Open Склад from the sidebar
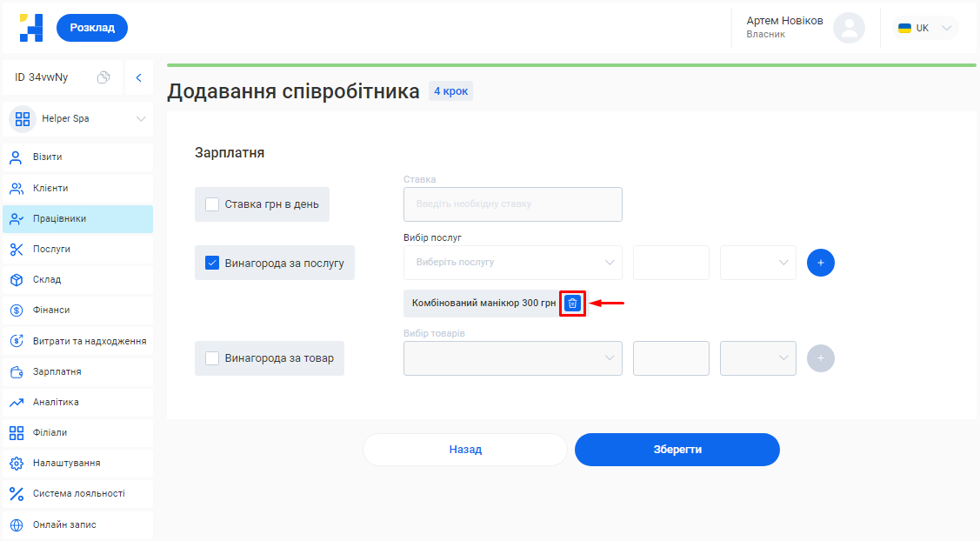The image size is (980, 541). (47, 279)
